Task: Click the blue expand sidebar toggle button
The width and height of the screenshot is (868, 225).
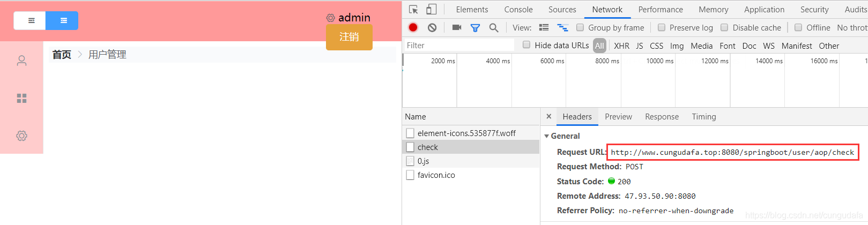Action: tap(62, 21)
